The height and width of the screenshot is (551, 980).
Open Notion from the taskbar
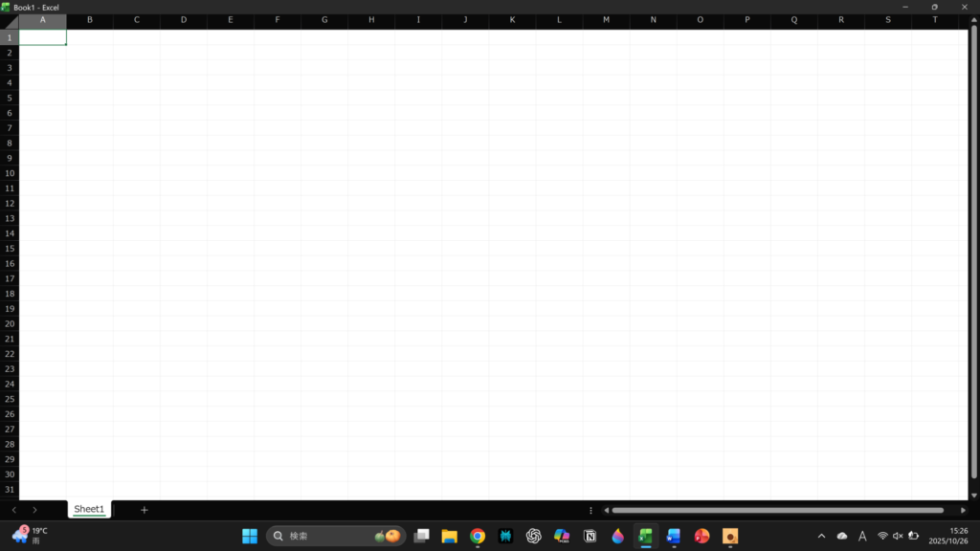click(590, 537)
